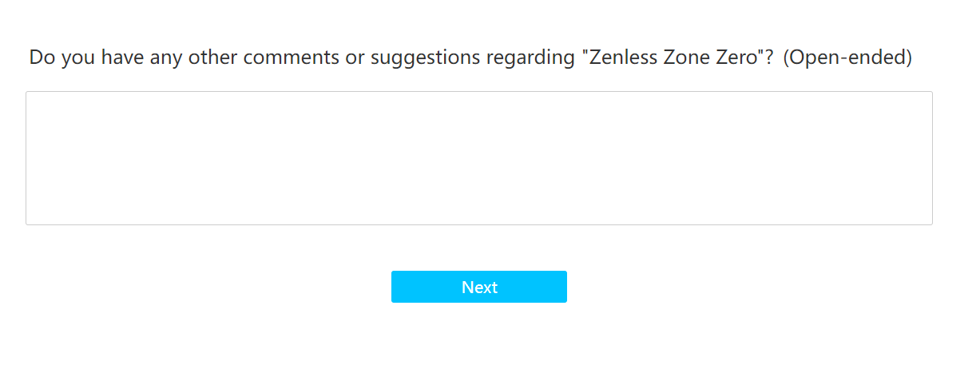This screenshot has width=980, height=373.
Task: Continue the survey with Next
Action: [479, 287]
